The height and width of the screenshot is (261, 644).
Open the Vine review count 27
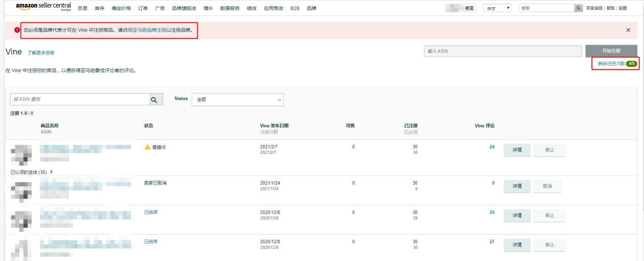click(x=492, y=241)
